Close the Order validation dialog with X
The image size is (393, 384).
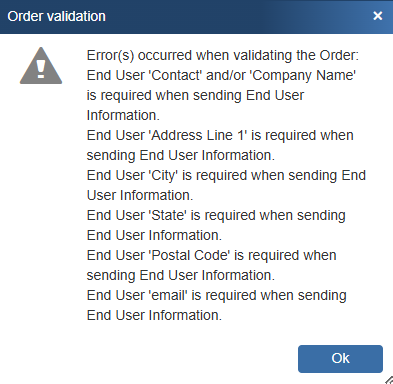click(x=378, y=16)
